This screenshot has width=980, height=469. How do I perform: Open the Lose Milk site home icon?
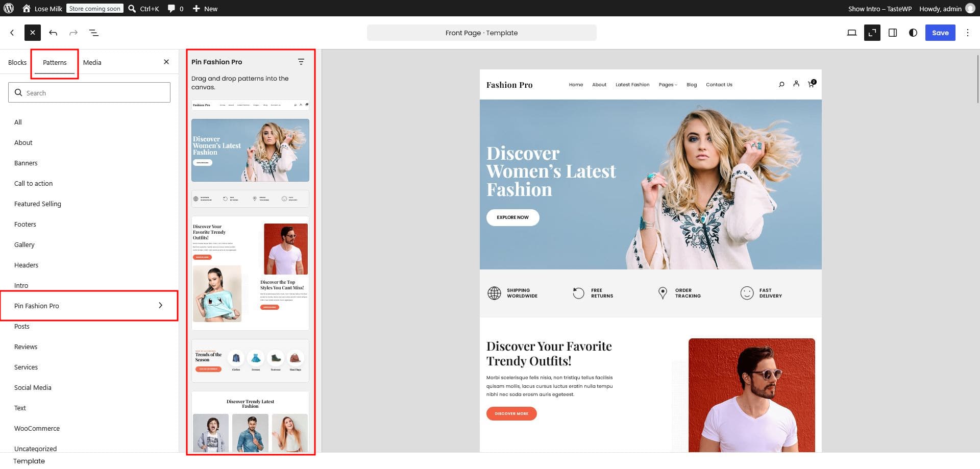coord(27,8)
